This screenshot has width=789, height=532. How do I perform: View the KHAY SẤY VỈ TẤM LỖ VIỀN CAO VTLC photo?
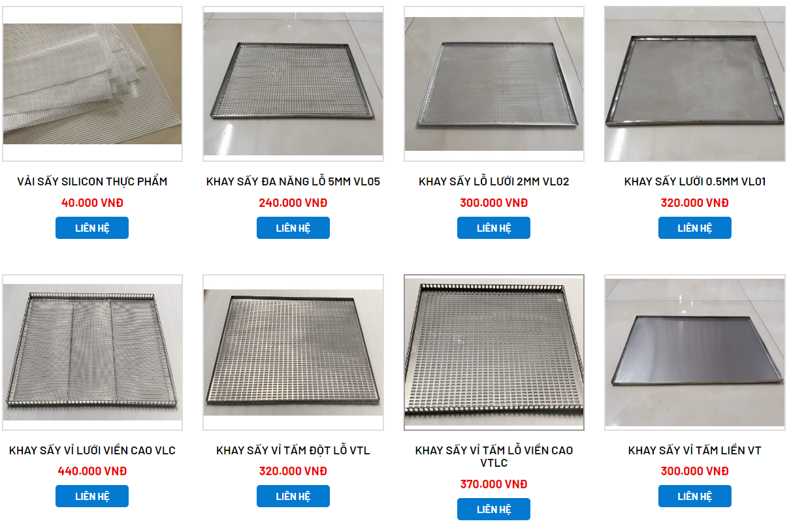(494, 352)
